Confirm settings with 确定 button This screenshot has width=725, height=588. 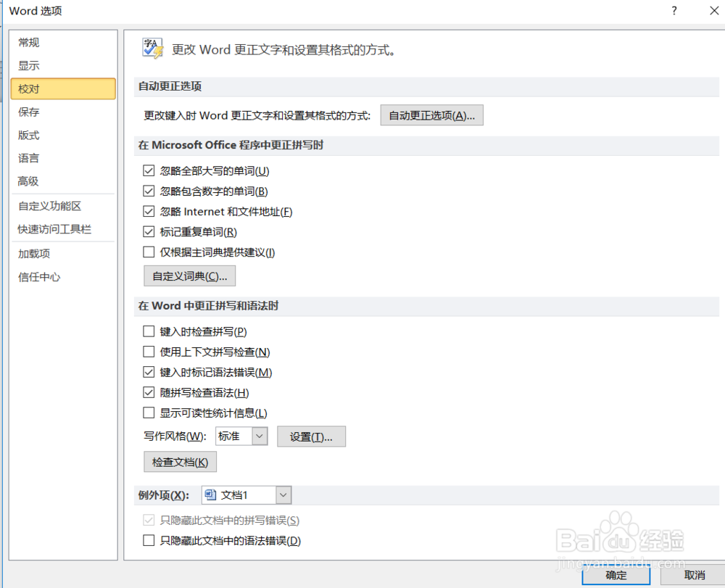[x=616, y=576]
